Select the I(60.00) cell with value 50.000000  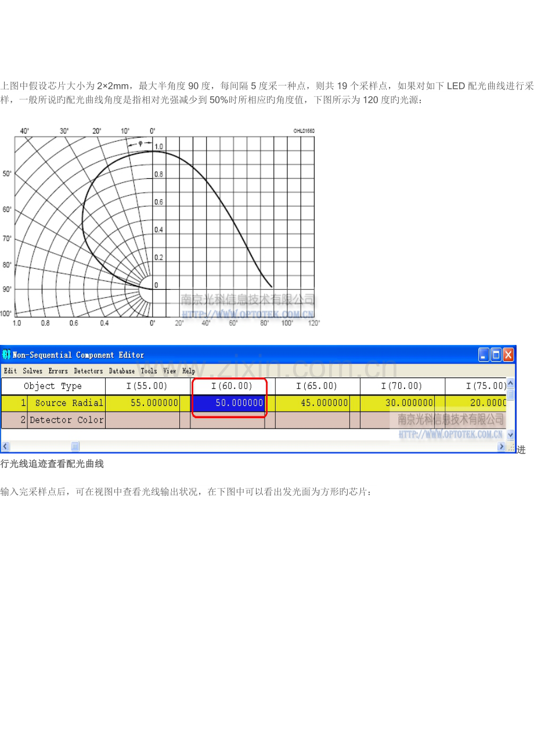[228, 403]
